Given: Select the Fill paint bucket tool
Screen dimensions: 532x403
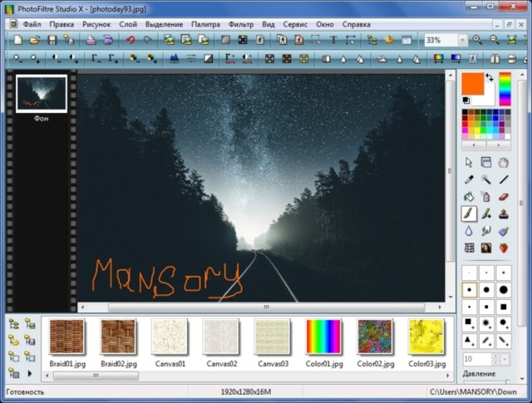Looking at the screenshot, I should click(469, 197).
